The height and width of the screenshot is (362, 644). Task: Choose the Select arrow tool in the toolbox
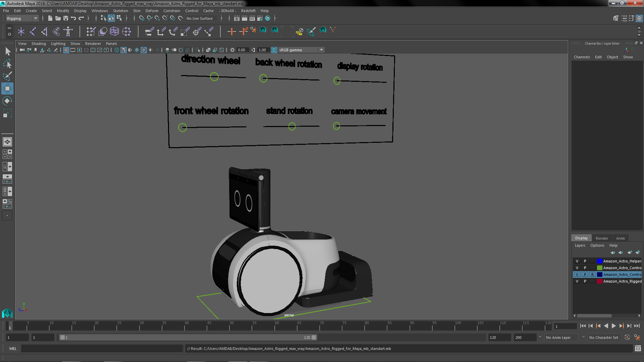7,51
